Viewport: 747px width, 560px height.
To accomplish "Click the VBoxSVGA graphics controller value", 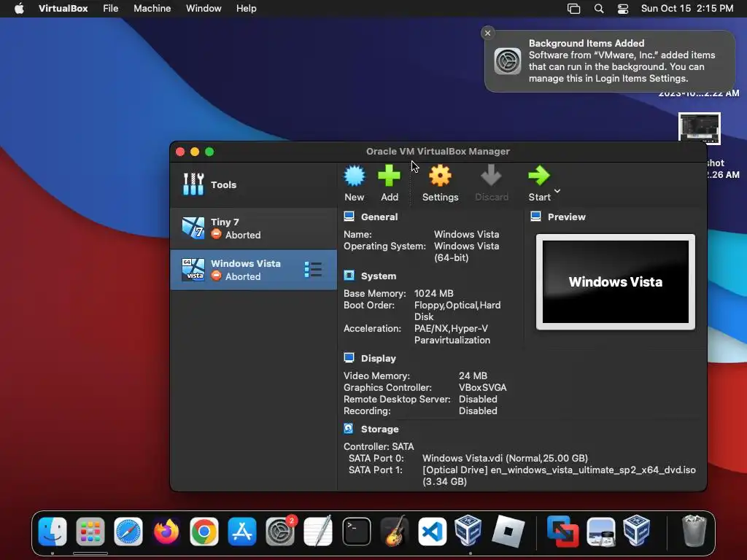I will click(483, 388).
